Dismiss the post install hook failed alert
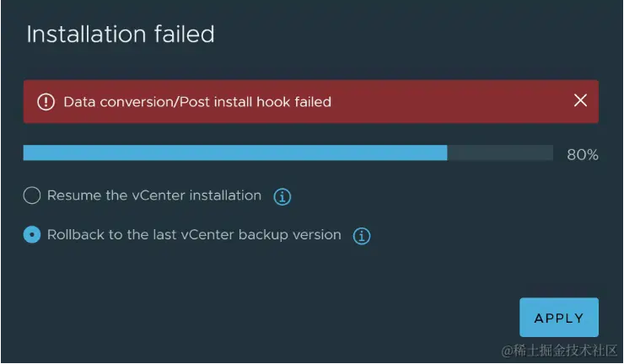Viewport: 624px width, 364px height. coord(580,101)
